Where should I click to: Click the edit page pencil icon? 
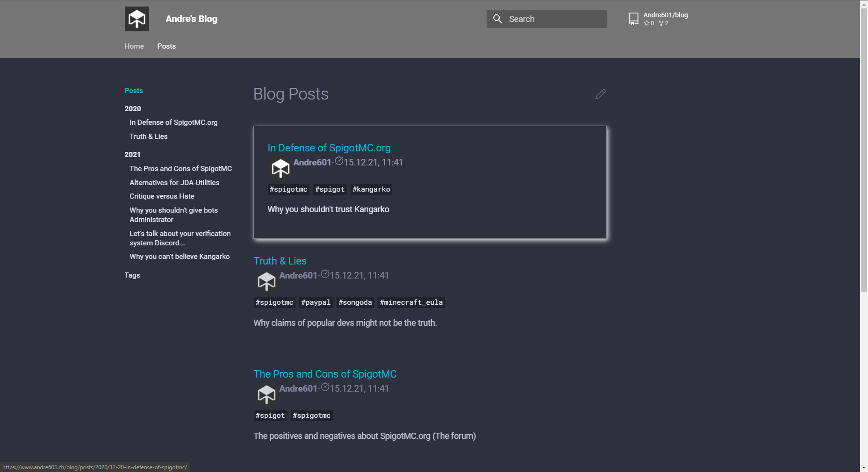(601, 94)
